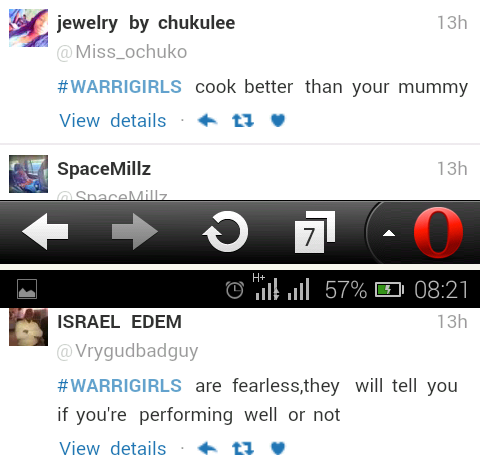Open View details on ISRAEL EDEM's tweet

(113, 448)
